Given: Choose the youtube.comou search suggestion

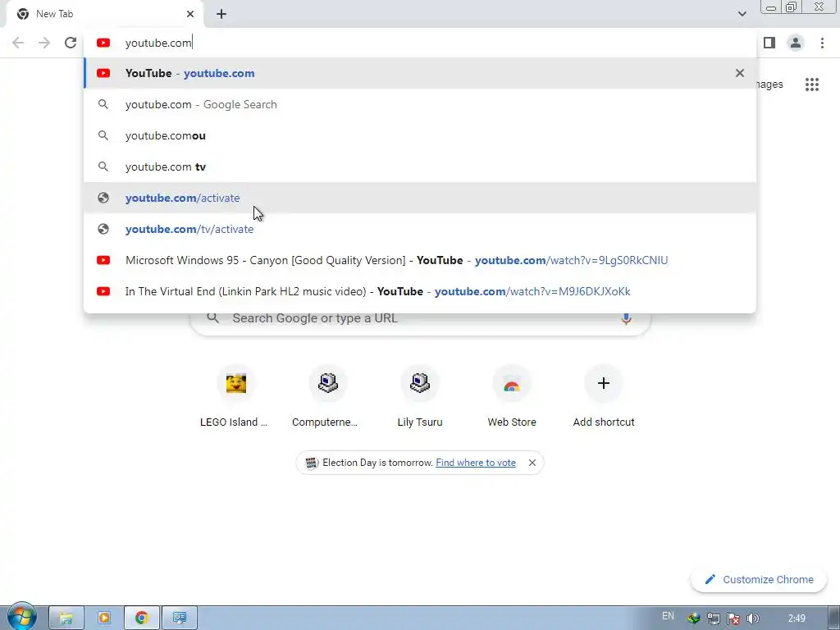Looking at the screenshot, I should (420, 135).
